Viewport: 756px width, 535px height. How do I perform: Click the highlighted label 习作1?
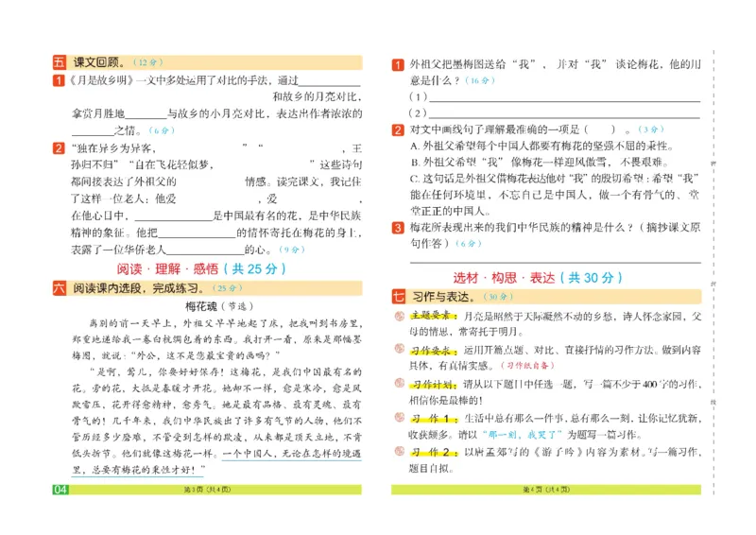(434, 418)
